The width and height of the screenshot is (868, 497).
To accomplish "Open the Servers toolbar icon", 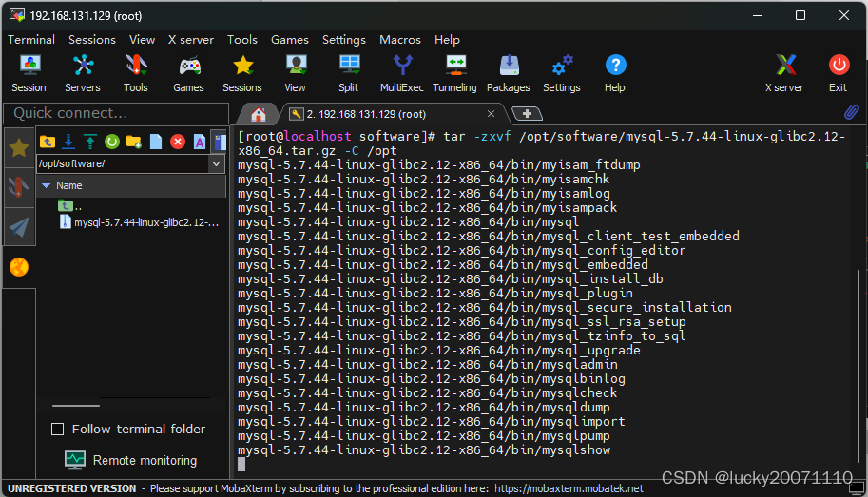I will (83, 73).
